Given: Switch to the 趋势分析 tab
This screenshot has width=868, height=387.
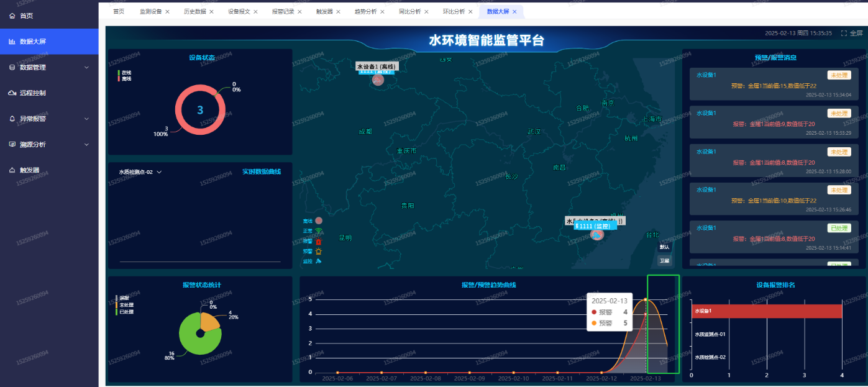Looking at the screenshot, I should (365, 12).
